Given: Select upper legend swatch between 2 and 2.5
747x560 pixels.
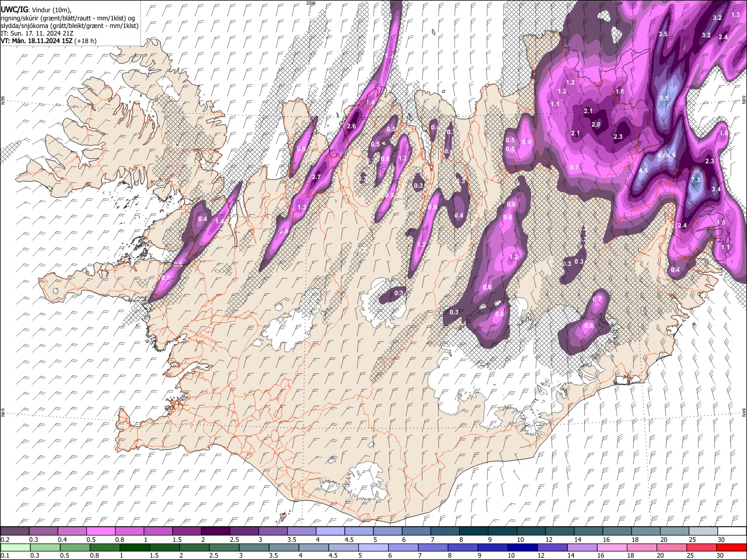Looking at the screenshot, I should point(215,531).
